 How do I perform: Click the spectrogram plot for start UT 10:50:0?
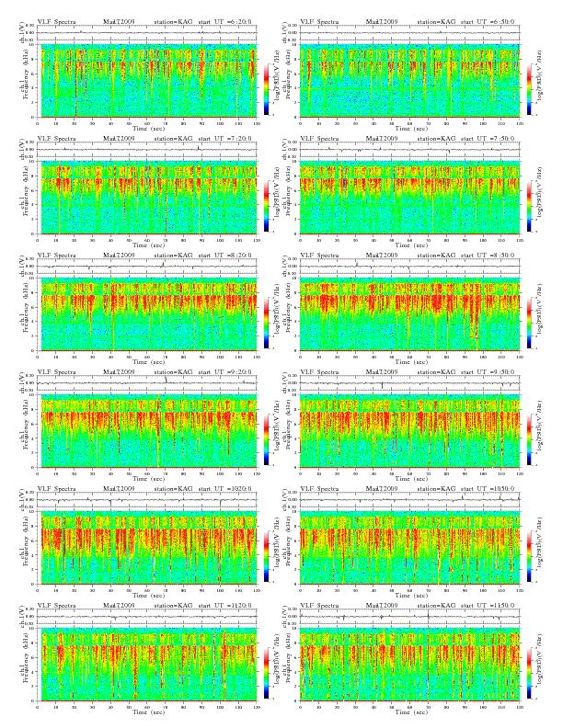pyautogui.click(x=409, y=548)
